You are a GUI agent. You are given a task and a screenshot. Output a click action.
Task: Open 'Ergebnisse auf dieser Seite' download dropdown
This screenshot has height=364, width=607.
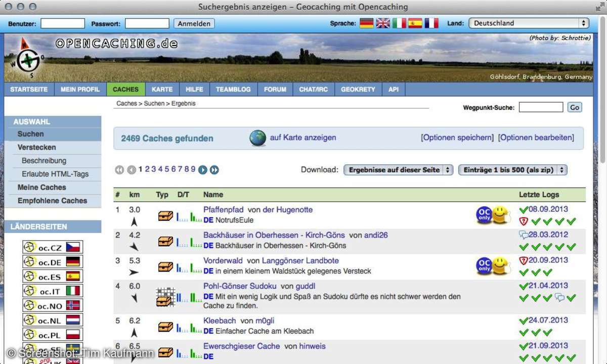click(x=398, y=170)
